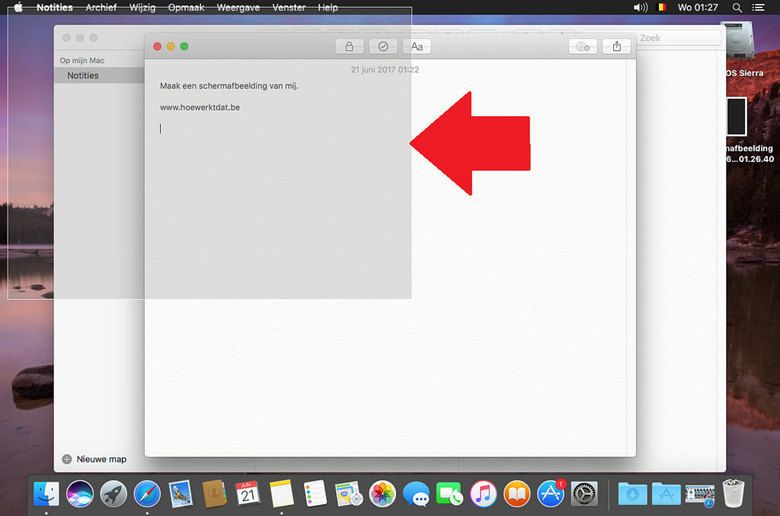Screen dimensions: 780x516
Task: Open the Trash in the Dock
Action: click(733, 493)
